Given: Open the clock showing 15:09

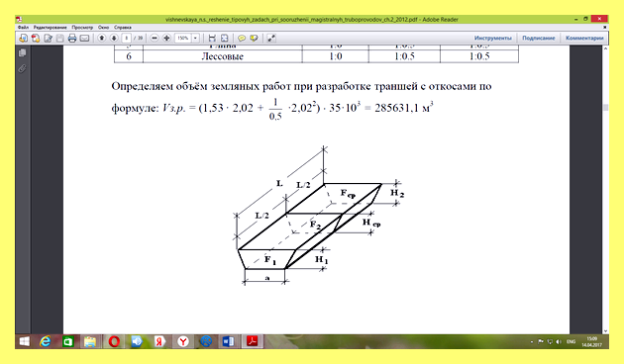Looking at the screenshot, I should pos(591,342).
